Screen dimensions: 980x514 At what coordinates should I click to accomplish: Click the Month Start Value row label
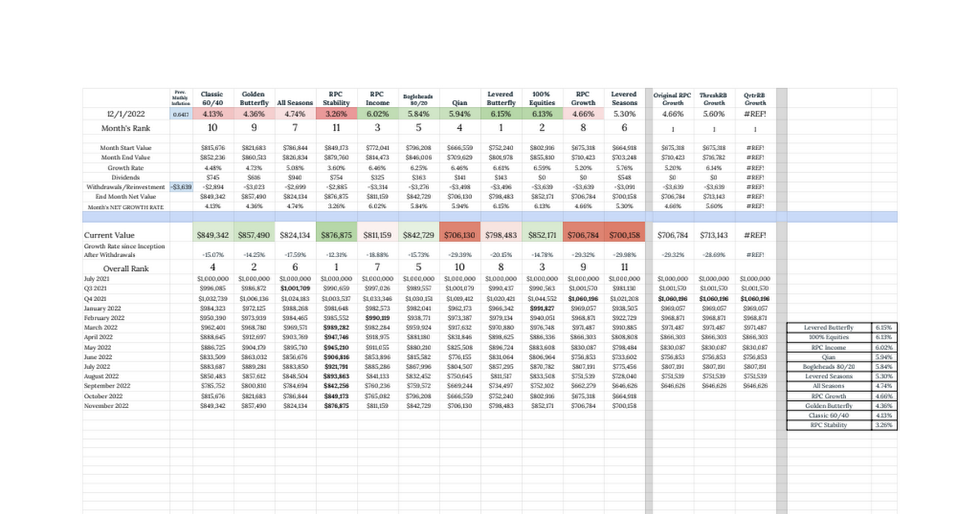point(124,148)
